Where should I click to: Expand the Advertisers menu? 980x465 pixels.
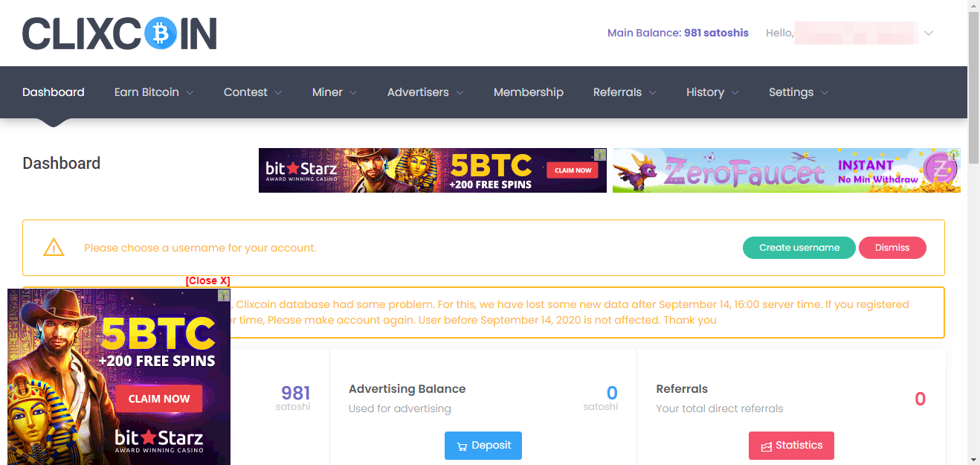tap(425, 92)
